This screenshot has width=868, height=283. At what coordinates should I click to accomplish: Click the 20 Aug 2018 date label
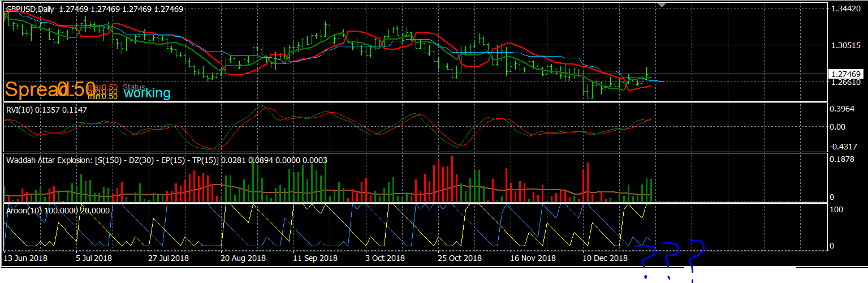(243, 258)
